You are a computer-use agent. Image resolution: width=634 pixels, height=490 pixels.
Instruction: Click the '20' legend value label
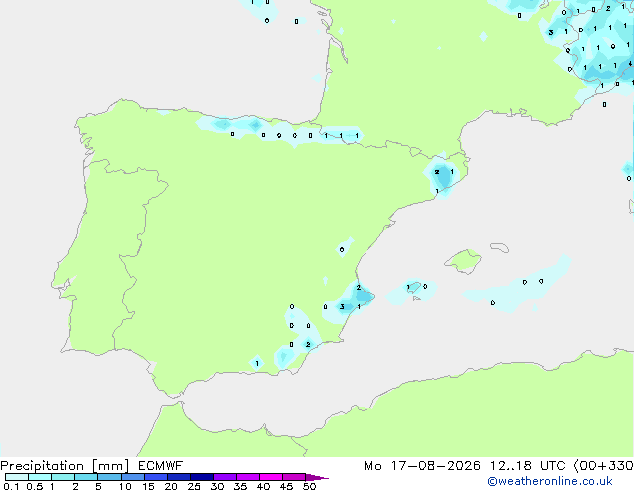(x=171, y=486)
